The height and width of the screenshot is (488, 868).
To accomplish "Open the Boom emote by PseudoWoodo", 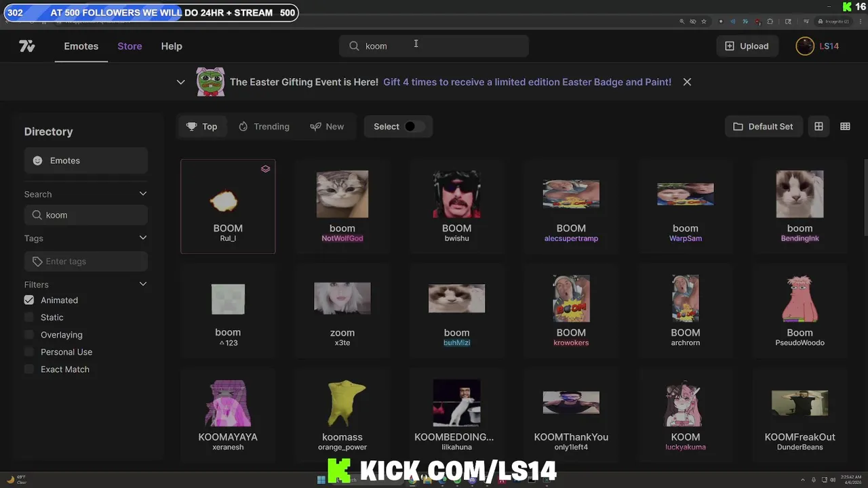I will click(800, 311).
